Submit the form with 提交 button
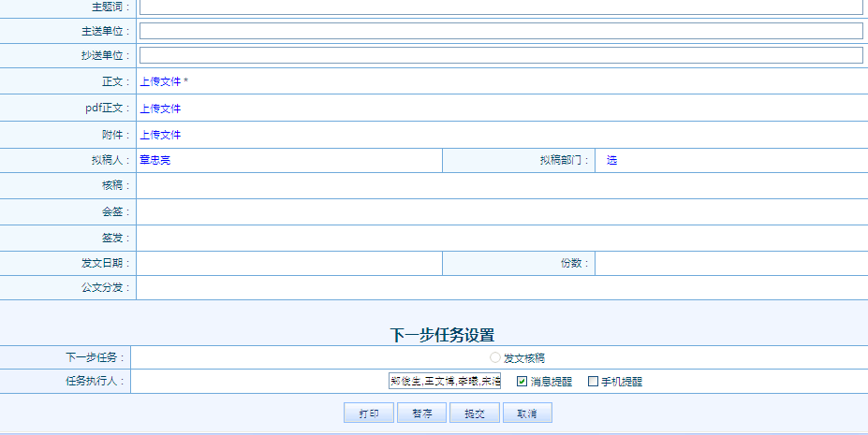This screenshot has height=435, width=868. 475,413
